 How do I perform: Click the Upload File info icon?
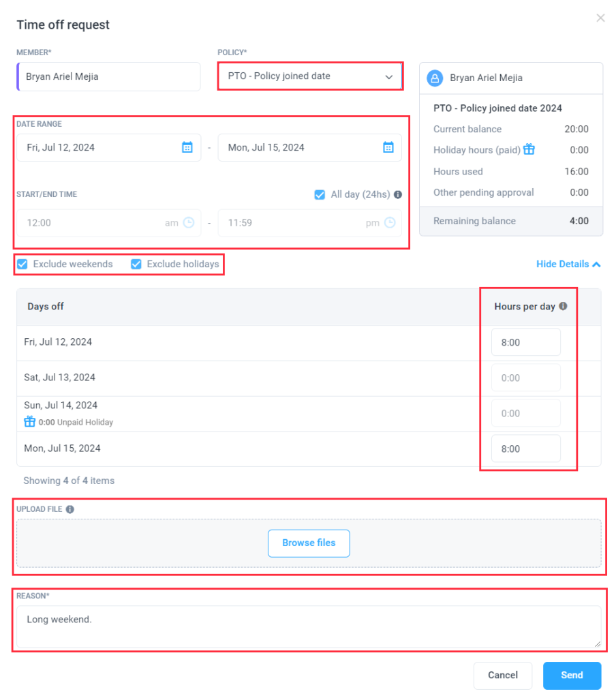tap(70, 509)
